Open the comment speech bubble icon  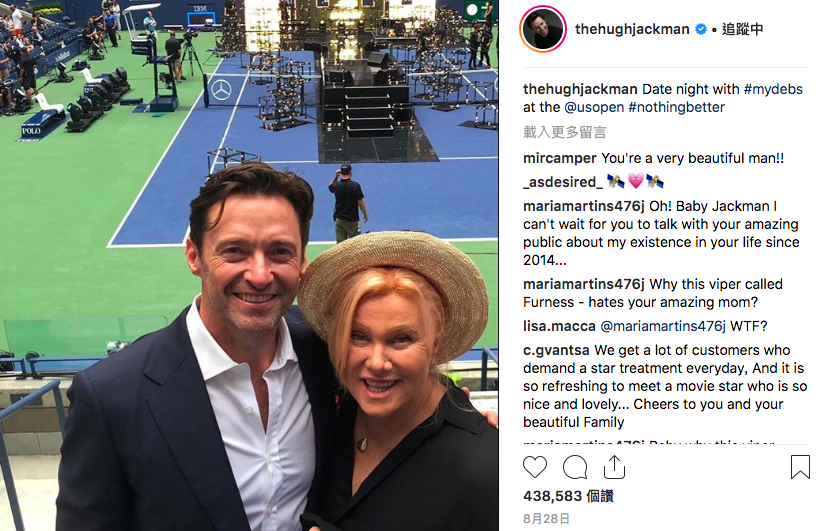(575, 468)
